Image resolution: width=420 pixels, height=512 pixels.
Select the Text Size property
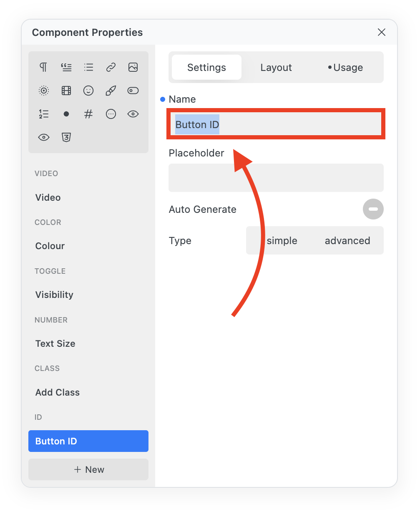tap(55, 343)
